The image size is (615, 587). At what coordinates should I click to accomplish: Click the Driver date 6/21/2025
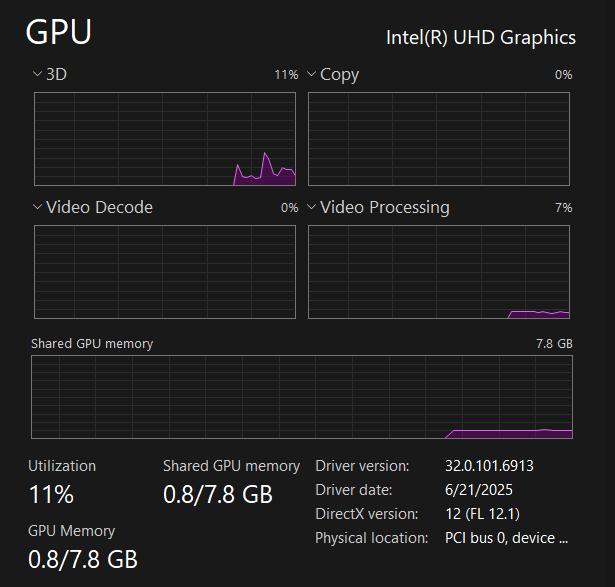474,490
